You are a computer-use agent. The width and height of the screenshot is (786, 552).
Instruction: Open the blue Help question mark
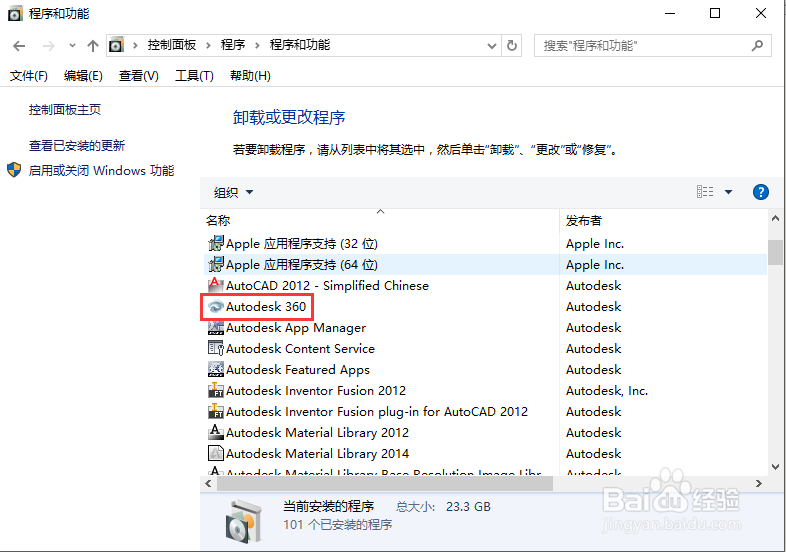[760, 192]
